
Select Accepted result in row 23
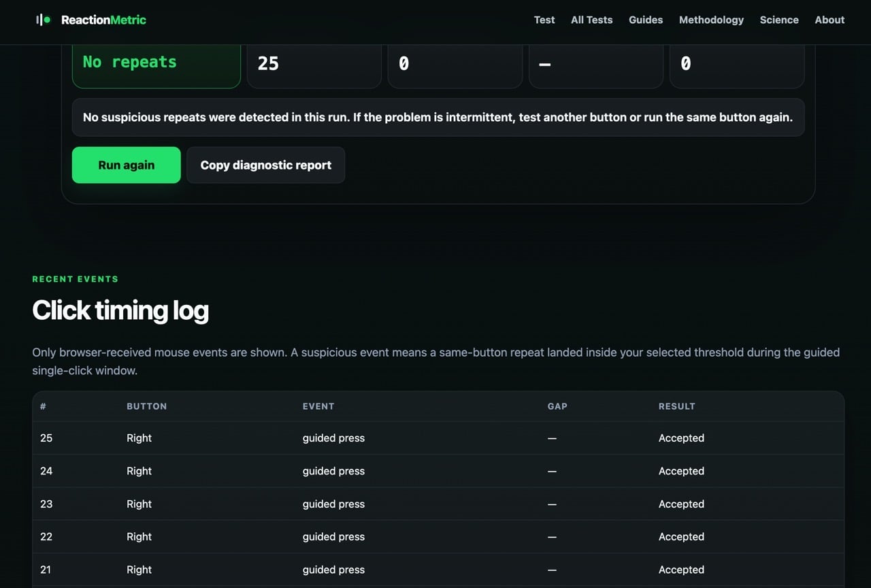[681, 504]
